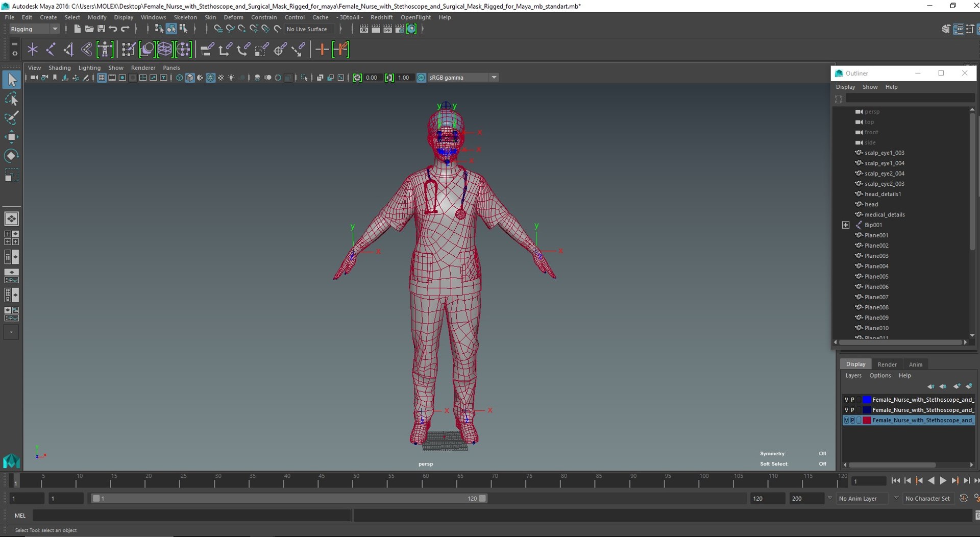The image size is (980, 537).
Task: Switch to the Anim layer tab
Action: tap(915, 364)
